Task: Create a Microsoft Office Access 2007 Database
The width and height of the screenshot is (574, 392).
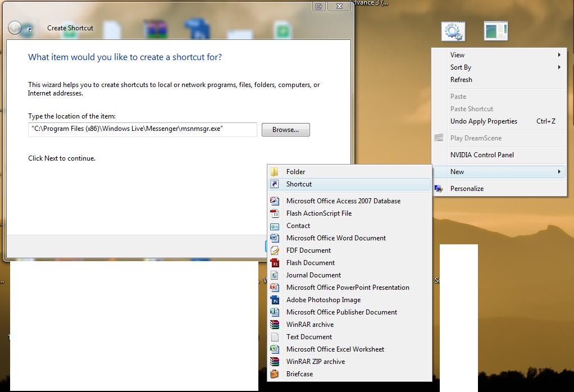Action: tap(349, 201)
